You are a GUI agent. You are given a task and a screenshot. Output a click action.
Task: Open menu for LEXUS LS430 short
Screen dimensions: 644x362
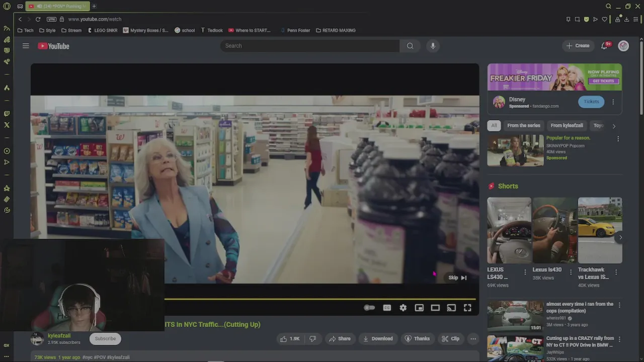click(525, 272)
